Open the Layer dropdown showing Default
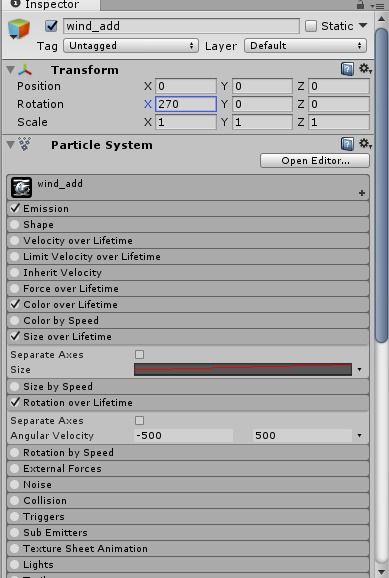Screen dimensions: 389x578 [305, 46]
